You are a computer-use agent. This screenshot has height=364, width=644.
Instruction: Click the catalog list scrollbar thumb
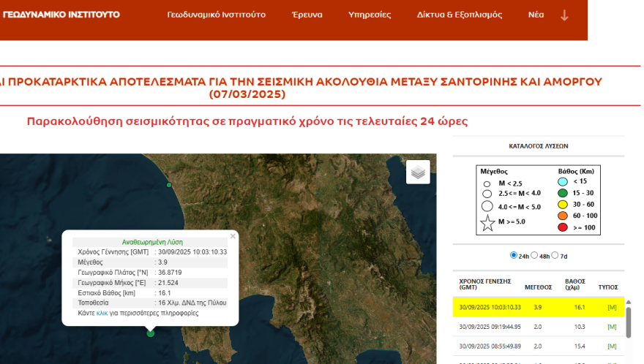[629, 322]
